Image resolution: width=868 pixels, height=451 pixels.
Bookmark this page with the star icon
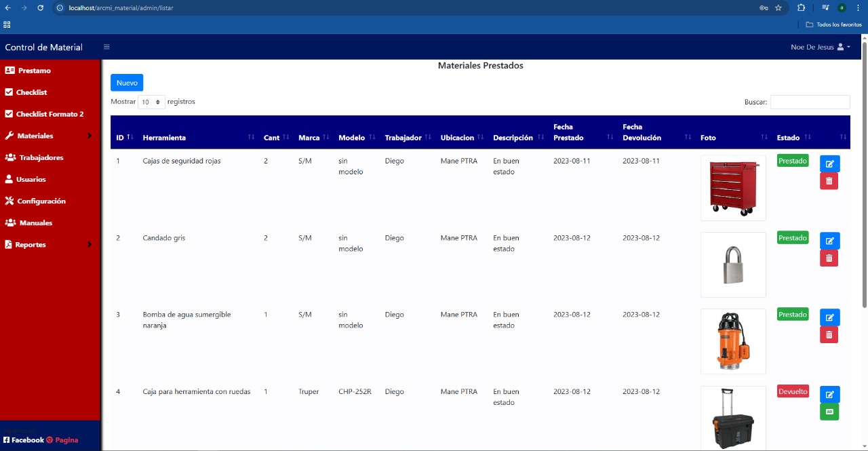pyautogui.click(x=778, y=8)
